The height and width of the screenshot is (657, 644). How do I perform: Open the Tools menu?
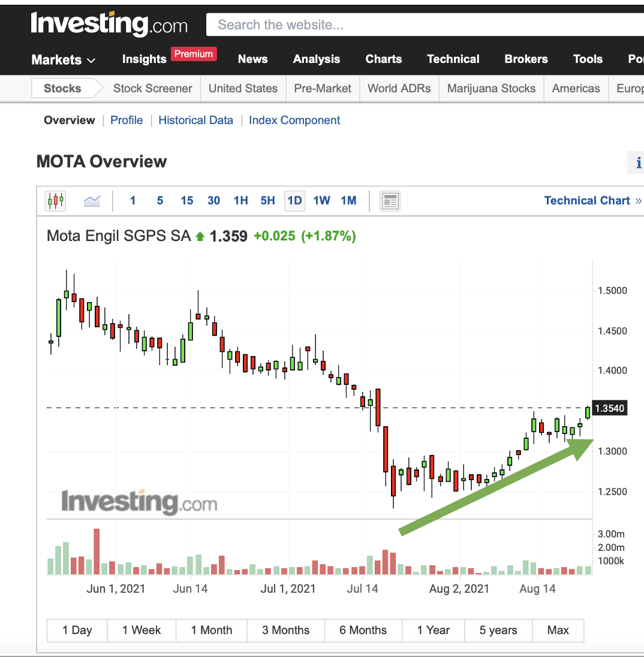pyautogui.click(x=588, y=59)
